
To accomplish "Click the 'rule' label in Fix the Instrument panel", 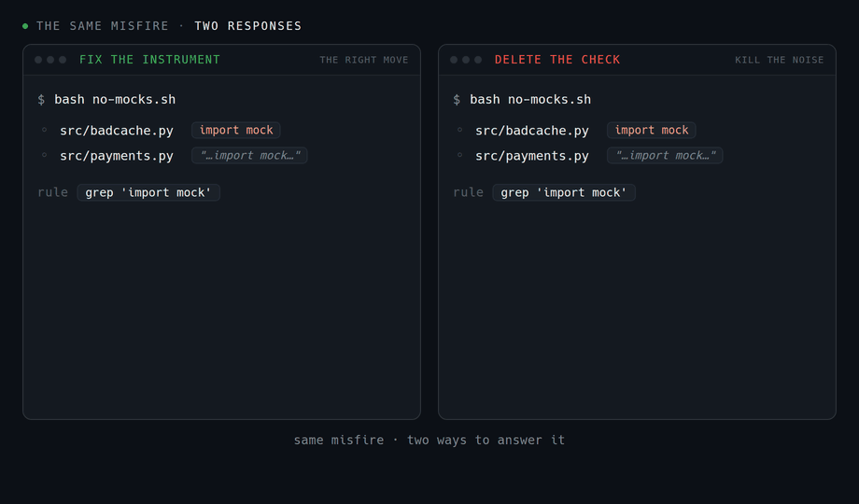I will (52, 192).
